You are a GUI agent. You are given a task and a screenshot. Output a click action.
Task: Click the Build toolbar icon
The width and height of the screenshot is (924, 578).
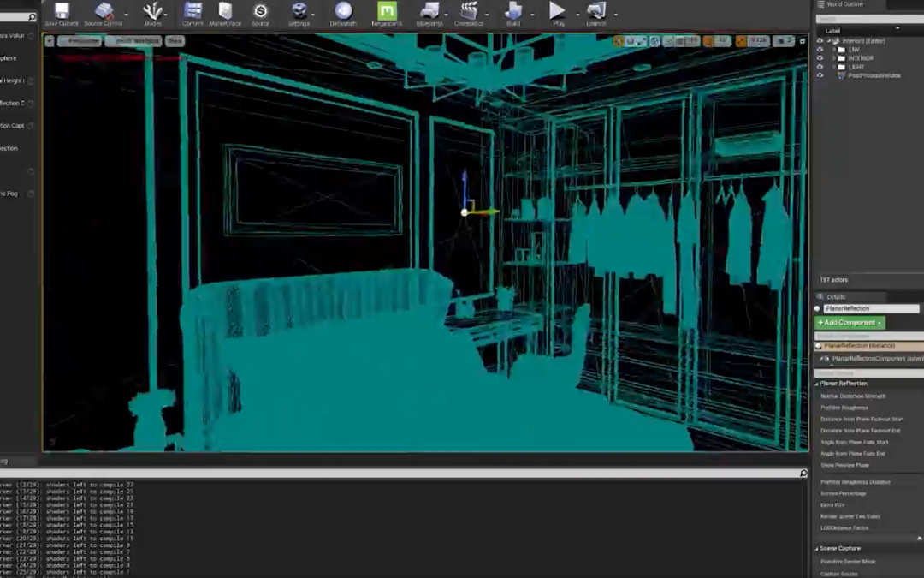[513, 11]
